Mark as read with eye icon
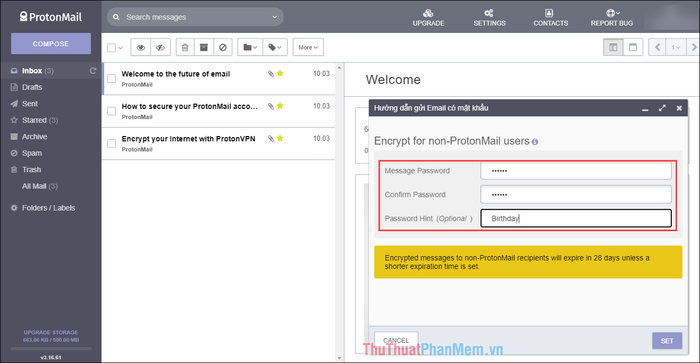This screenshot has height=363, width=700. click(x=141, y=47)
